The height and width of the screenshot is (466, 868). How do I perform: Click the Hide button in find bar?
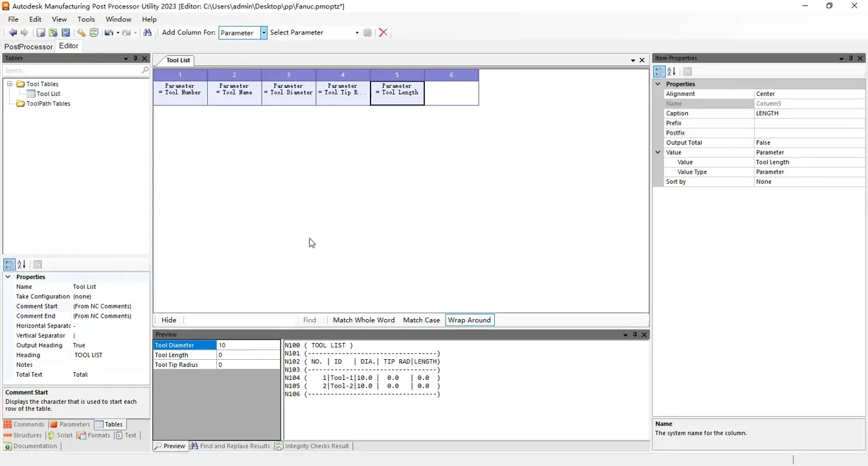pyautogui.click(x=168, y=320)
